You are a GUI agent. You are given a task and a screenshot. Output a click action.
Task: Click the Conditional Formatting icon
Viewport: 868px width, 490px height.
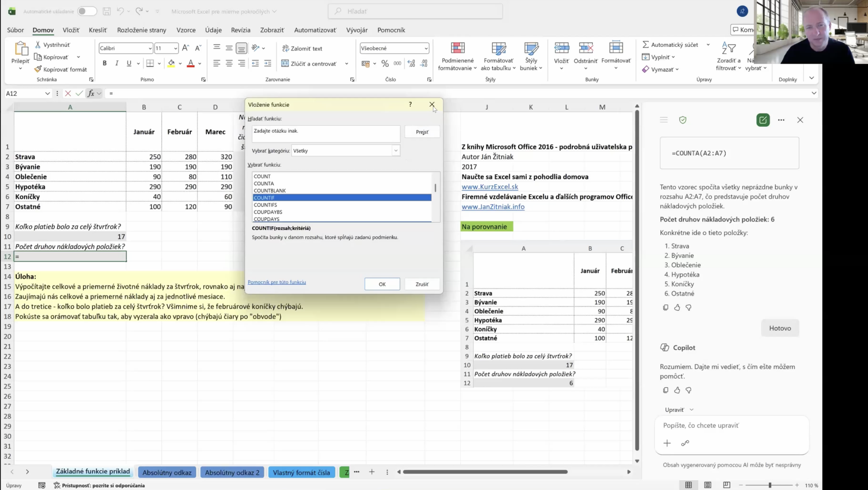click(x=457, y=48)
